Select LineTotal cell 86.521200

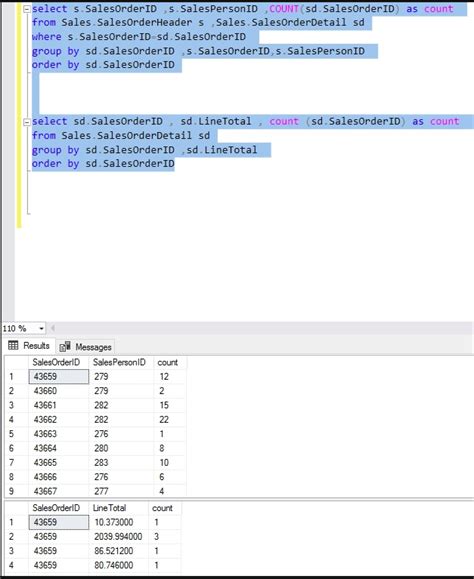tap(118, 551)
